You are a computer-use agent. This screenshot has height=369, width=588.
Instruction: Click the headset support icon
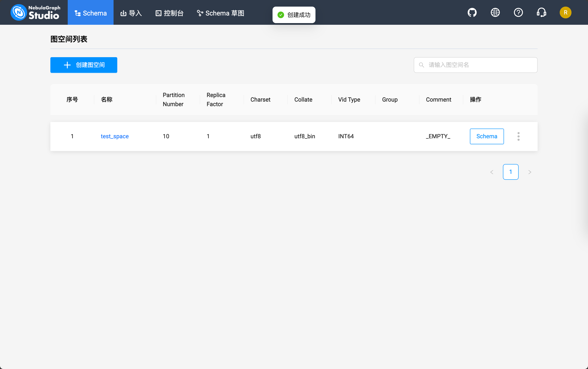click(541, 12)
